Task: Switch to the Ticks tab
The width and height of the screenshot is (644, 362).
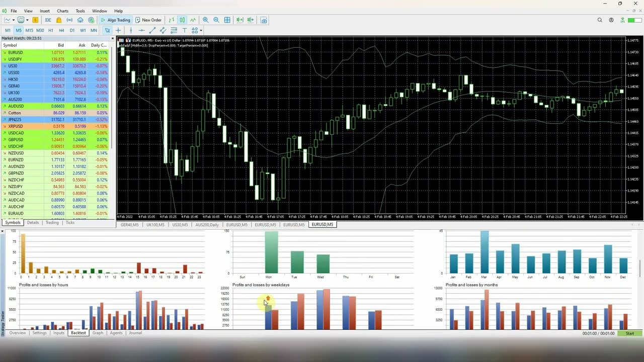Action: [70, 223]
